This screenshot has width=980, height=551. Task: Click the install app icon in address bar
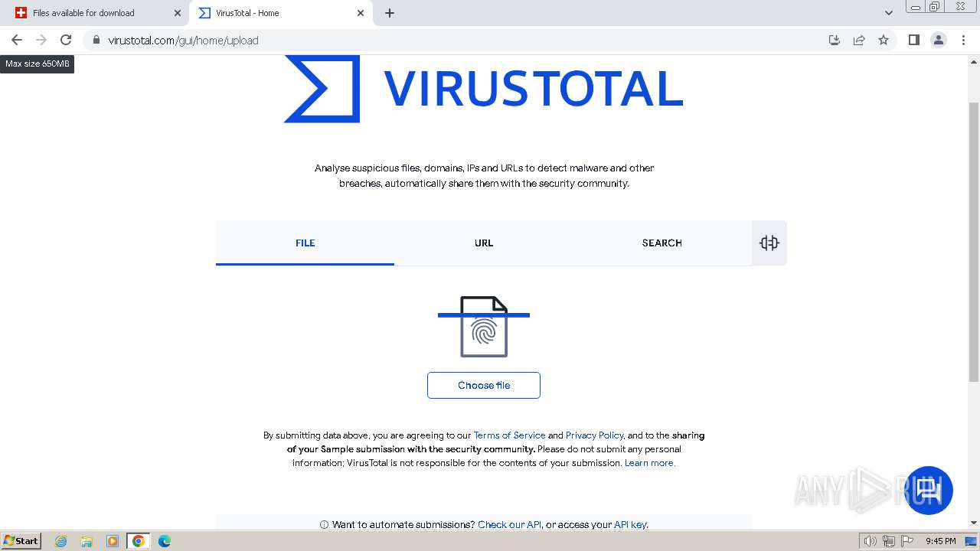[835, 40]
